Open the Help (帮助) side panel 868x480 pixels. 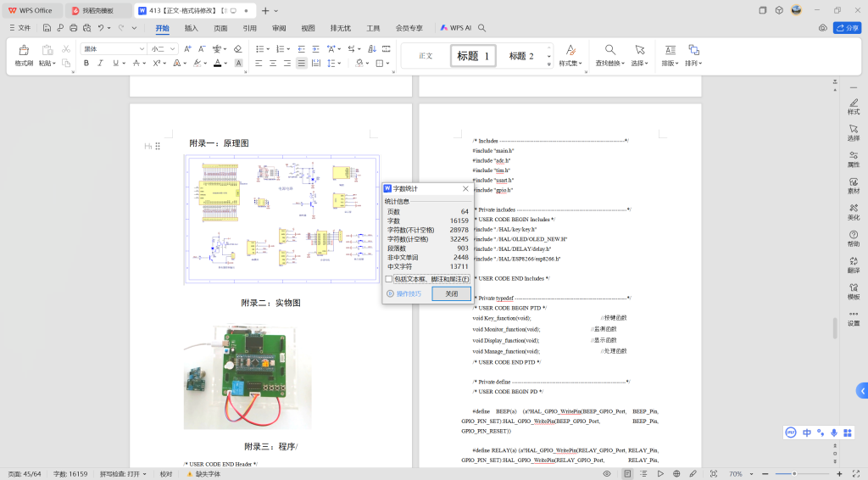pyautogui.click(x=854, y=238)
